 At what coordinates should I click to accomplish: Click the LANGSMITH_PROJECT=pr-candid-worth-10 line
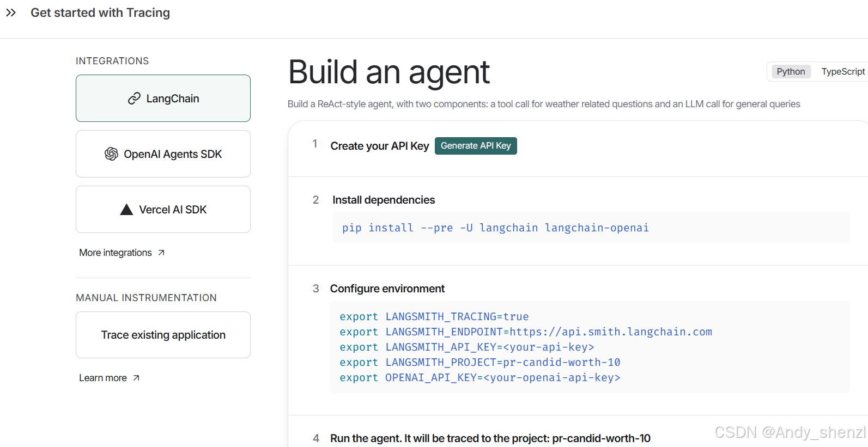[x=480, y=362]
